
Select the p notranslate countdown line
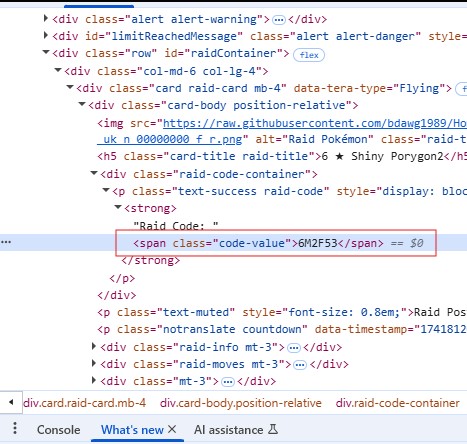282,329
